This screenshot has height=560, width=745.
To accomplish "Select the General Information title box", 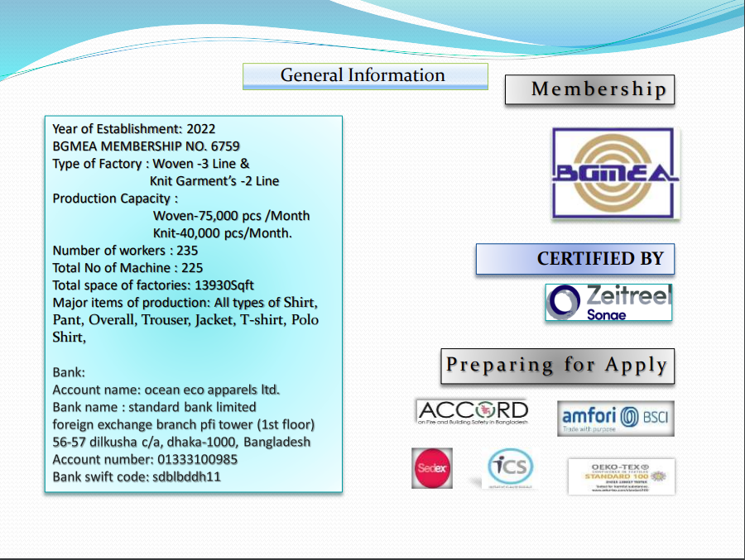I will pyautogui.click(x=365, y=76).
